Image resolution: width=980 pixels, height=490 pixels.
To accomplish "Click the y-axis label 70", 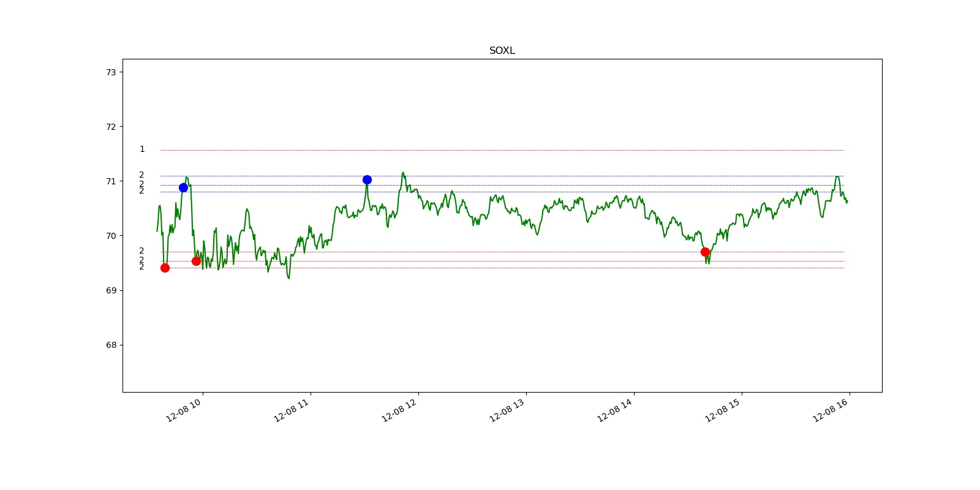I will pos(111,236).
